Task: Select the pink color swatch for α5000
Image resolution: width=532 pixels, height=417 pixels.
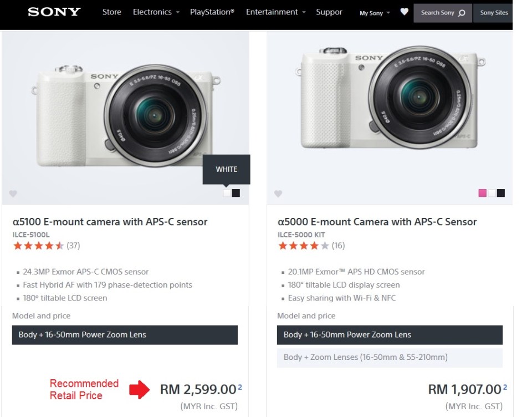Action: pos(482,193)
